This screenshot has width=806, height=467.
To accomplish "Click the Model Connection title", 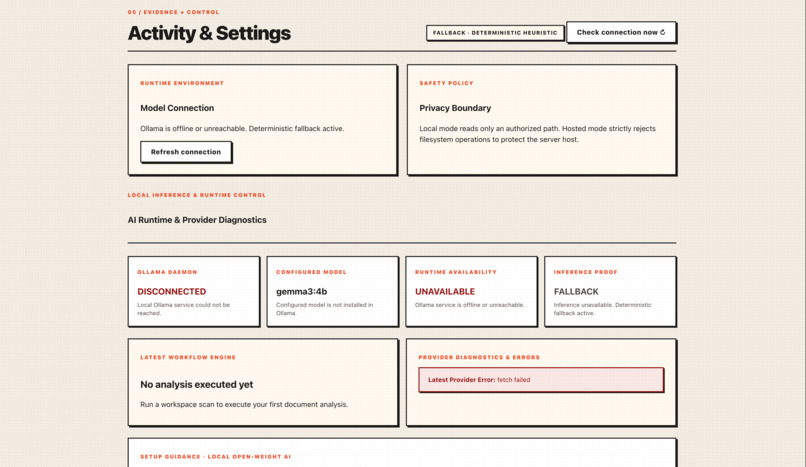I will pos(177,108).
